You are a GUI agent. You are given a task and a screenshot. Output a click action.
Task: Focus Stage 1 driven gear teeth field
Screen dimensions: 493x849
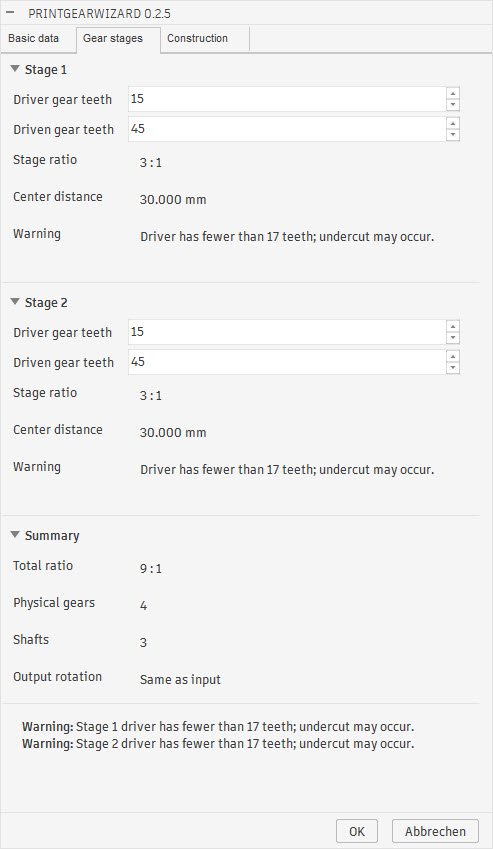click(x=287, y=129)
